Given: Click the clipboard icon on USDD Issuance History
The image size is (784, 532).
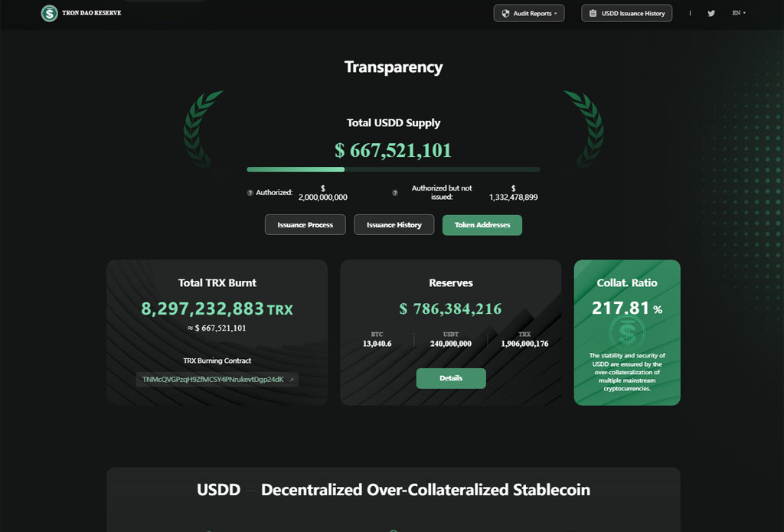Looking at the screenshot, I should (593, 14).
